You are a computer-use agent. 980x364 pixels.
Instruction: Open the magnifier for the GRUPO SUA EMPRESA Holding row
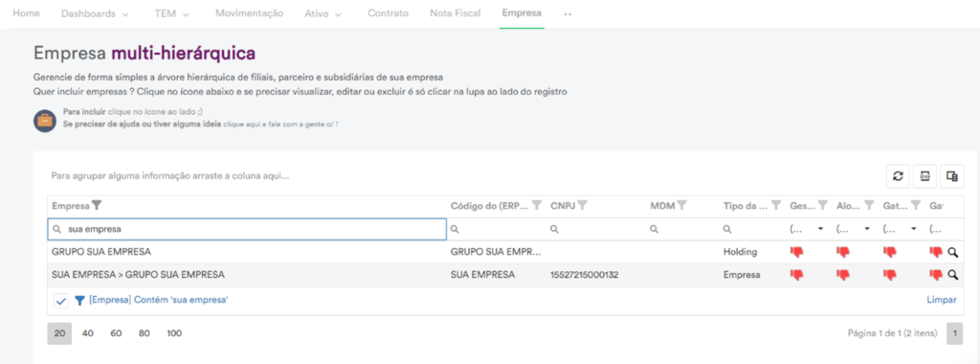pos(952,252)
